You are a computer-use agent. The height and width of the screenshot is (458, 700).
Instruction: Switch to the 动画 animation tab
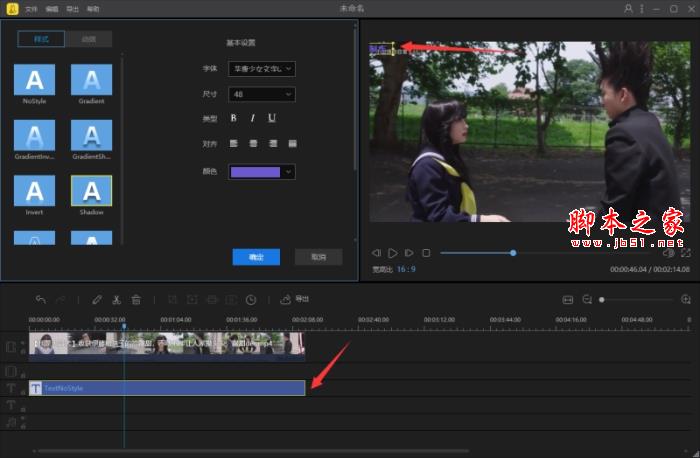90,40
